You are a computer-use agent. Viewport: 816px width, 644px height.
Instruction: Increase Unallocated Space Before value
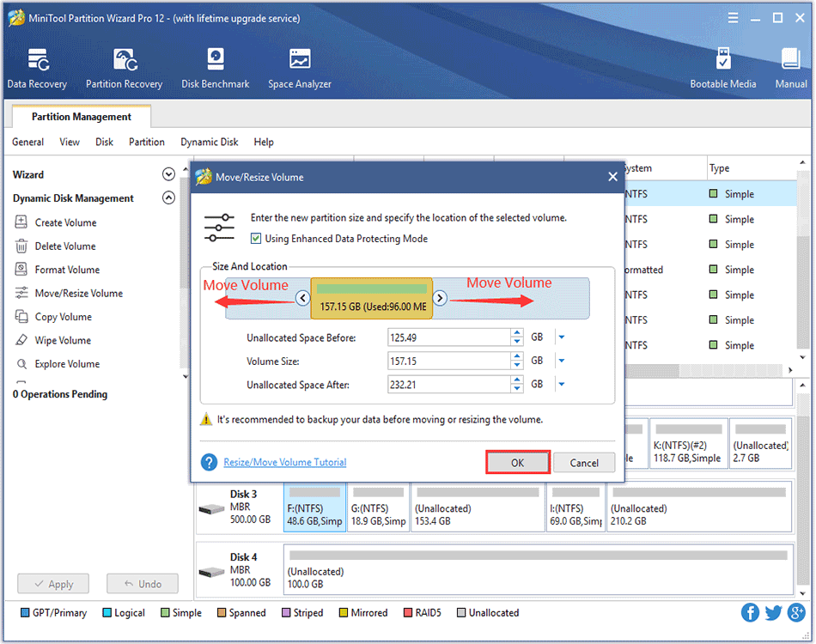coord(517,333)
